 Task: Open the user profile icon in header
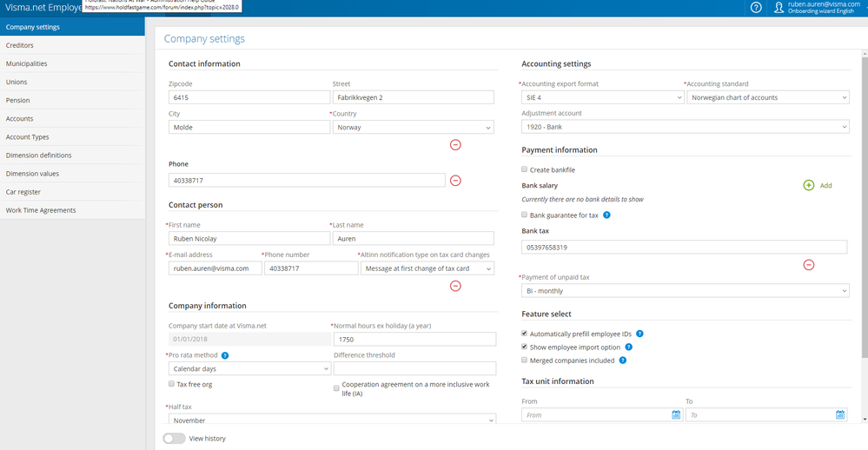[x=776, y=8]
